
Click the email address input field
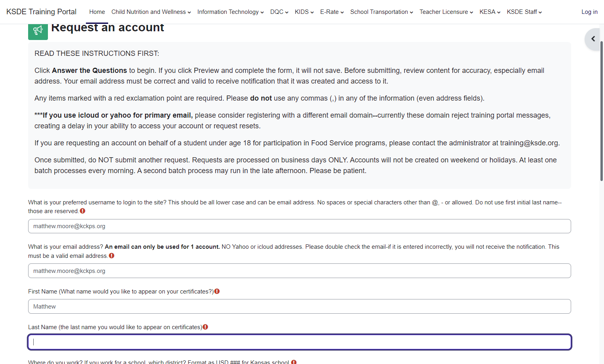pos(299,271)
